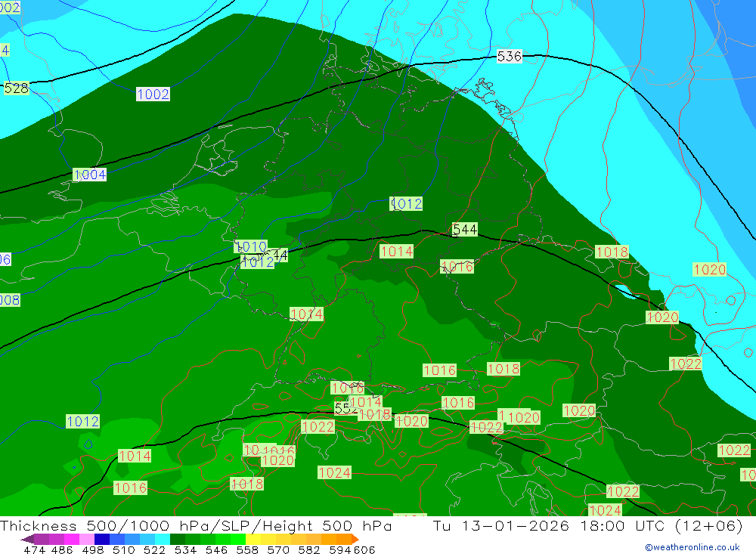This screenshot has width=756, height=554.
Task: Select the cyan swatch in the colour scale
Action: click(163, 539)
